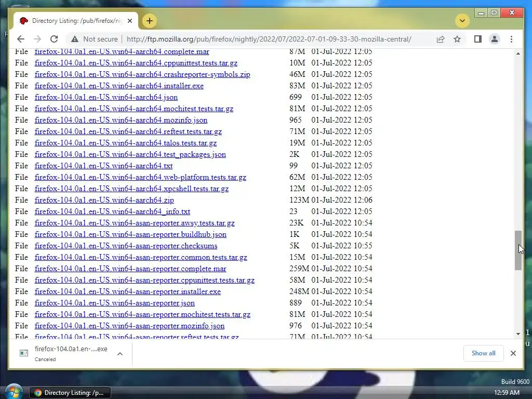
Task: Open the tab search dropdown arrow
Action: click(462, 21)
